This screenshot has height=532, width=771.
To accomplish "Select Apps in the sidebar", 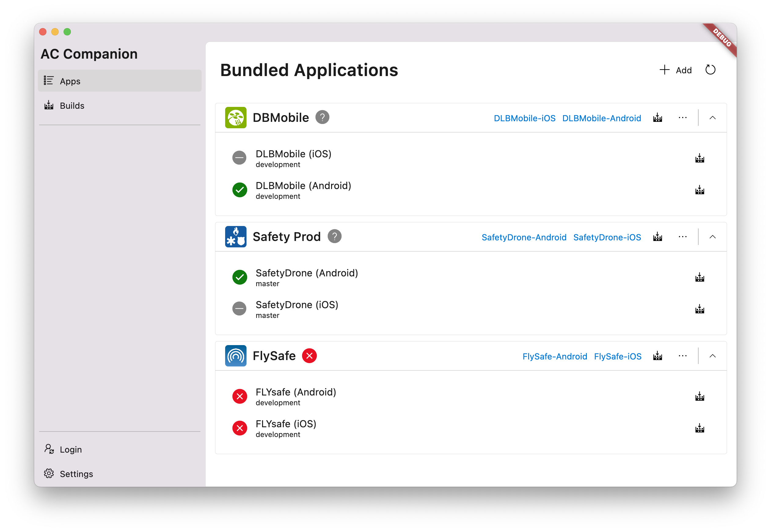I will coord(70,81).
